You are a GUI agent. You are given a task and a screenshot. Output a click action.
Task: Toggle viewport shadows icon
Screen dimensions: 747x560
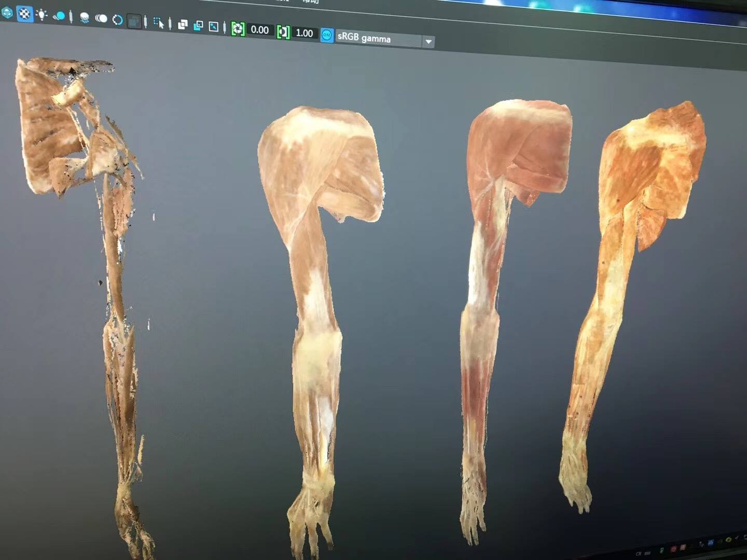point(59,17)
